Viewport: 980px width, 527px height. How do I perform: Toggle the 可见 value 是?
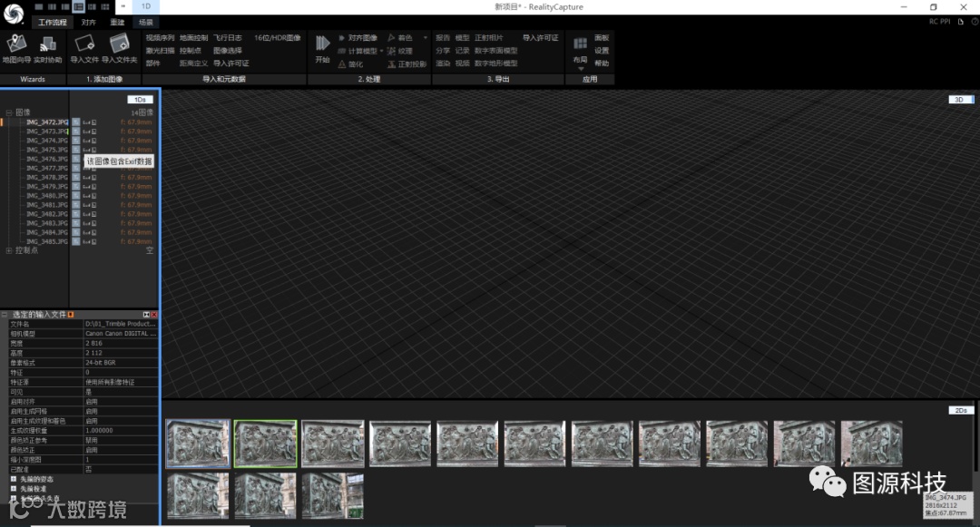click(x=121, y=392)
